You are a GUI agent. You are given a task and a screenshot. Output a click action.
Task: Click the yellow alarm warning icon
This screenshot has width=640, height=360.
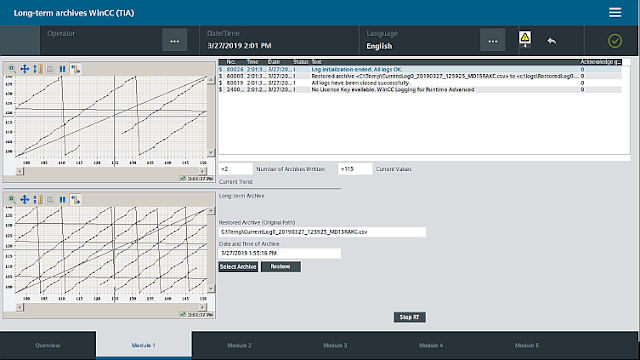[x=524, y=38]
